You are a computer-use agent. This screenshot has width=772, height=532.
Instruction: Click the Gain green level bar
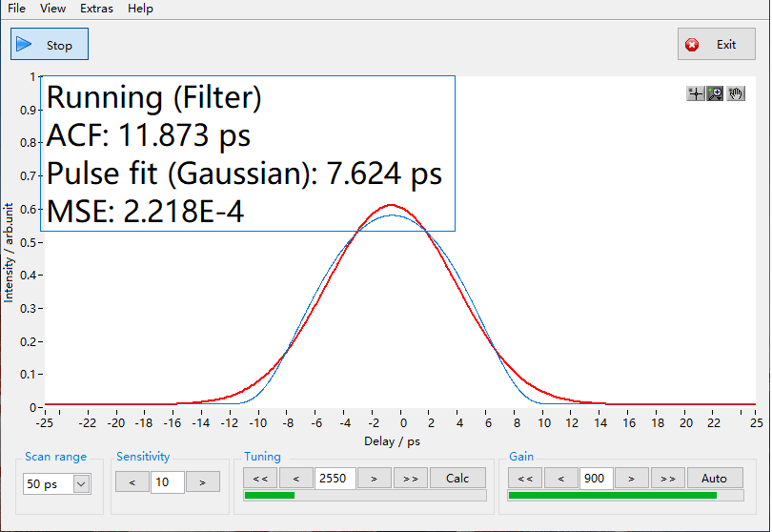coord(612,496)
